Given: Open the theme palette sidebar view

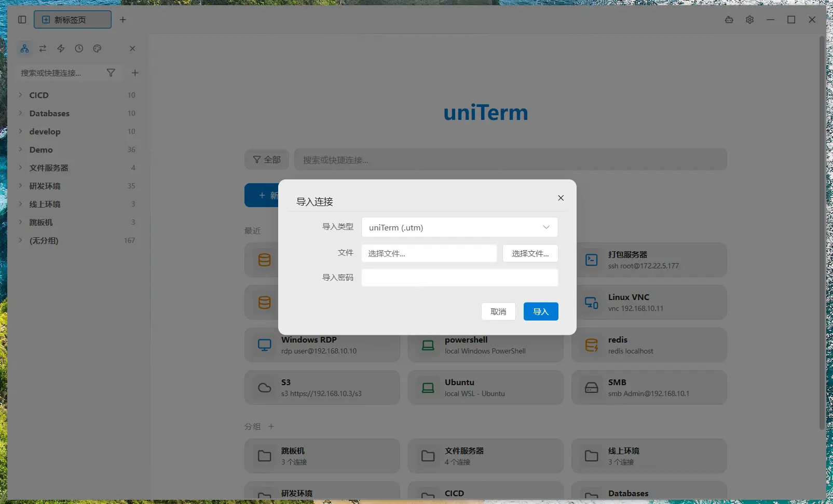Looking at the screenshot, I should [x=97, y=48].
